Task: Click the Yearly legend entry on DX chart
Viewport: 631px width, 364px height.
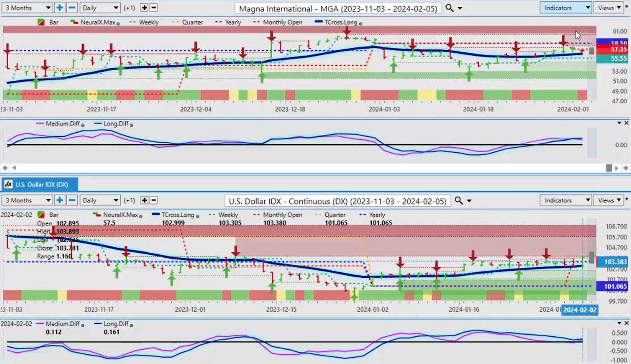Action: (377, 215)
